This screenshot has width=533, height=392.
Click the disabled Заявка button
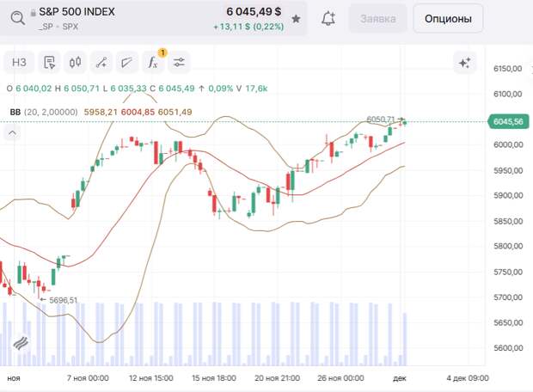[377, 19]
